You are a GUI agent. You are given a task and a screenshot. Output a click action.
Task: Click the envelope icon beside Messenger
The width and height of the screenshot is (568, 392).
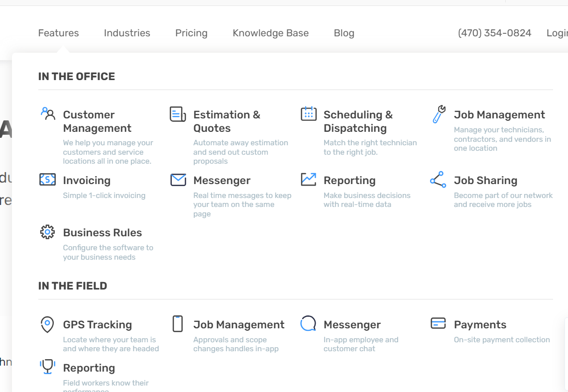[178, 180]
